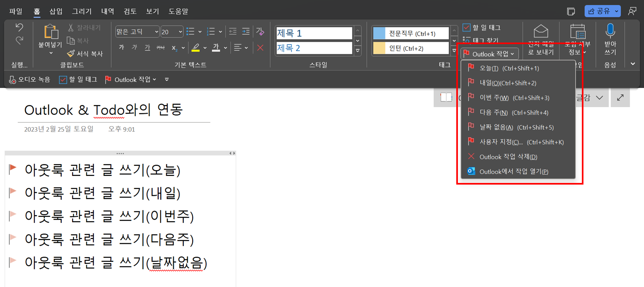
Task: Italicize the selected text
Action: tap(134, 48)
